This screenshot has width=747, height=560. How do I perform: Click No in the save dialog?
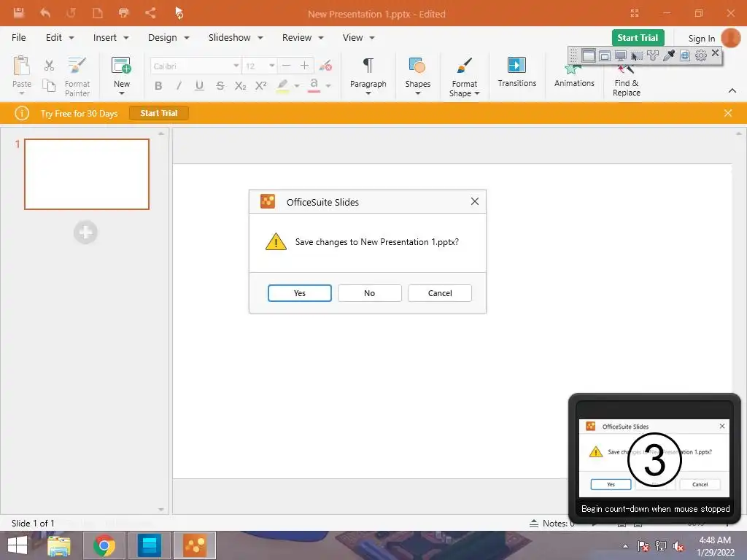pos(369,293)
